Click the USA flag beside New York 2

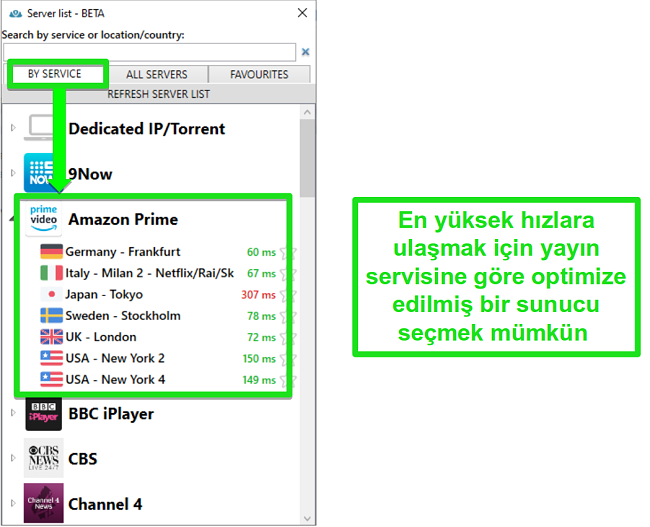point(51,358)
